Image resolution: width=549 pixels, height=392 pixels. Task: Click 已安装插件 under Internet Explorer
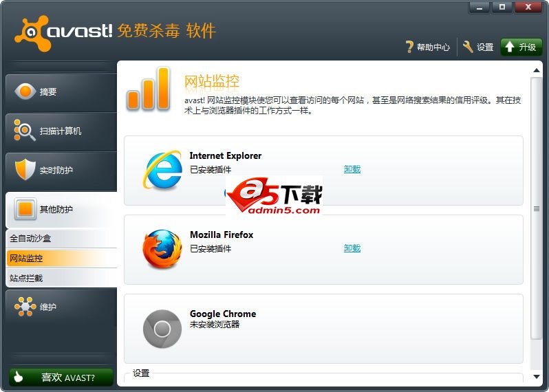(x=211, y=169)
